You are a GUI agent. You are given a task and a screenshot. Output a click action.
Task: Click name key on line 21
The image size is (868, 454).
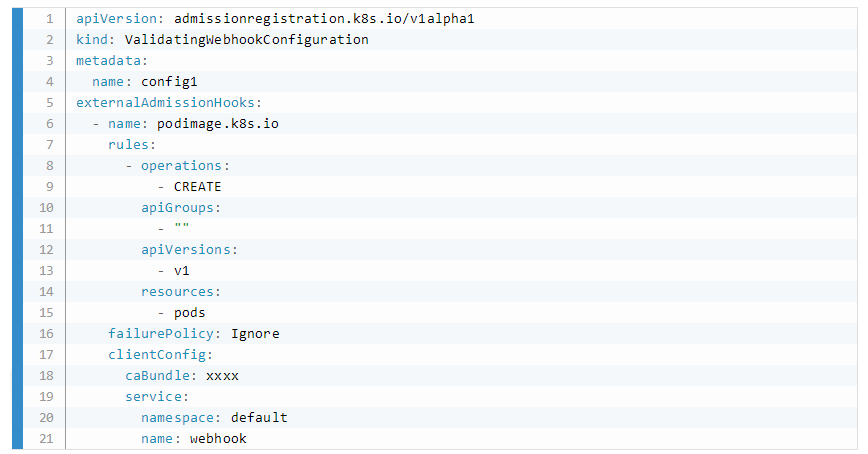(x=157, y=439)
